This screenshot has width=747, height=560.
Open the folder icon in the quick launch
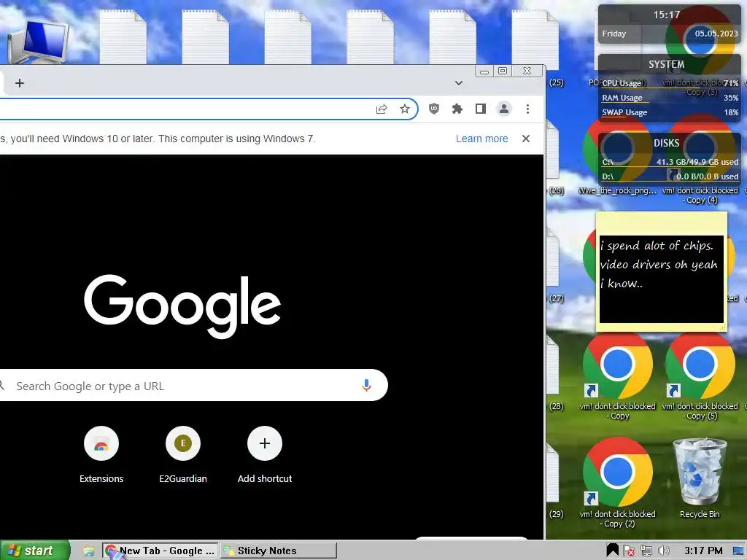click(x=88, y=551)
